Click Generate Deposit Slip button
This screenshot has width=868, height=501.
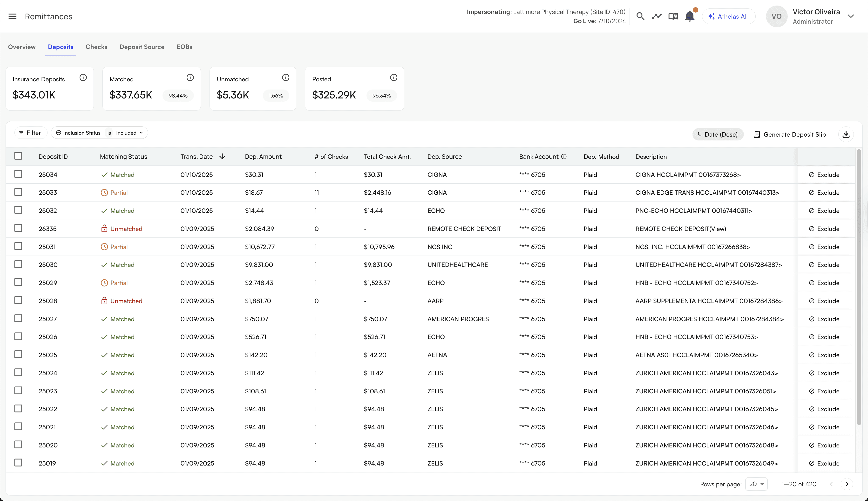(x=790, y=134)
